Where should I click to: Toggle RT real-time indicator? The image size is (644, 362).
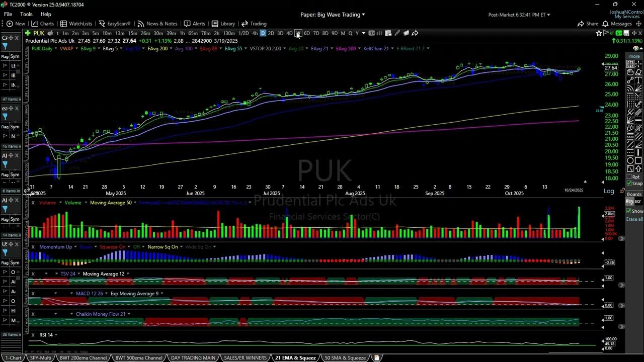[x=612, y=33]
